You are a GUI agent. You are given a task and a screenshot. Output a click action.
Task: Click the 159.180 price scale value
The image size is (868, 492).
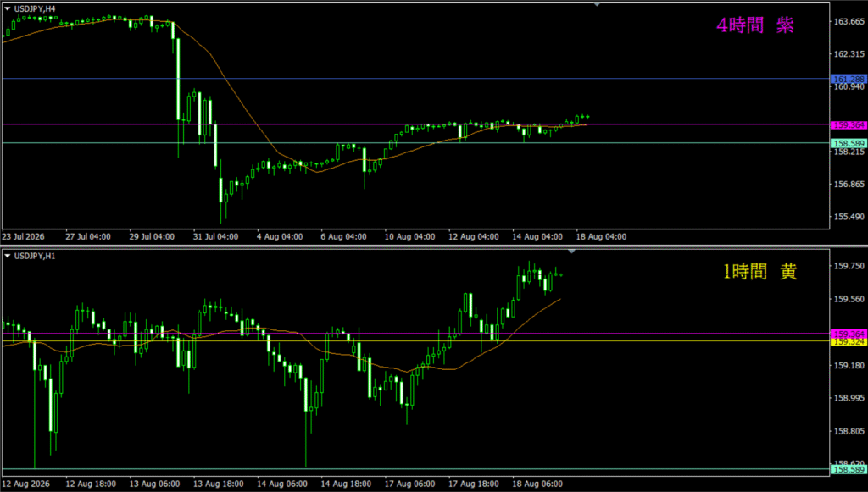pyautogui.click(x=849, y=366)
